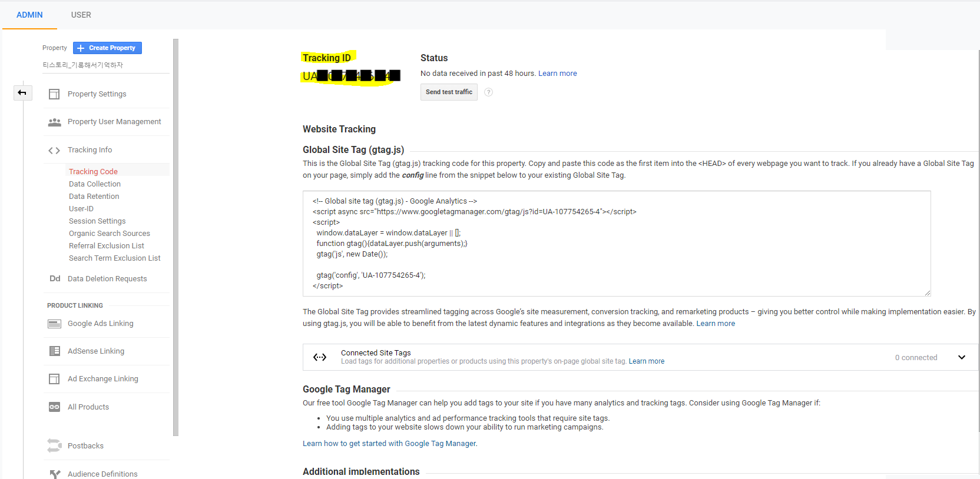Click the help question mark near Send test traffic
980x479 pixels.
tap(488, 92)
